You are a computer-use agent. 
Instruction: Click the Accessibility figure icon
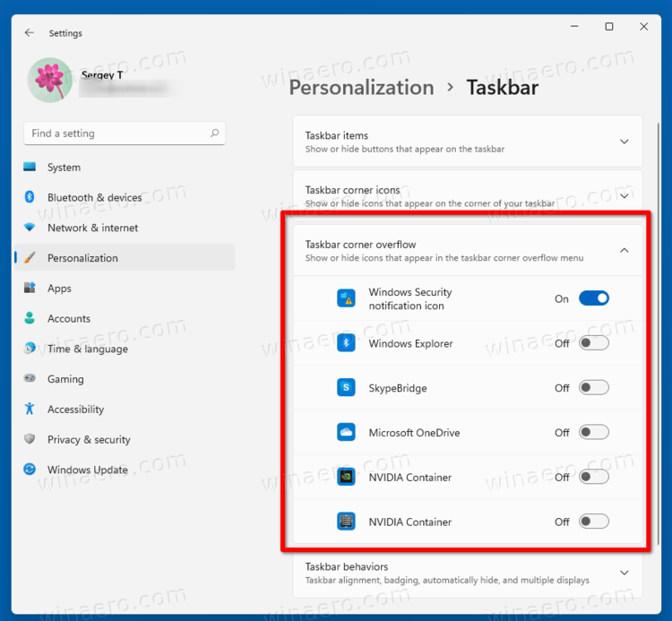[x=30, y=409]
